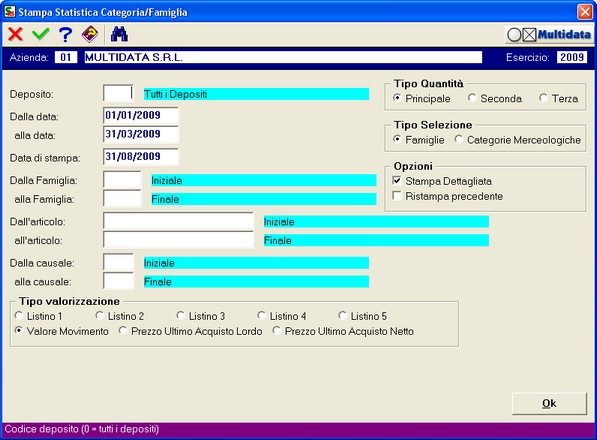Select the Terza quantity radio button

click(543, 98)
